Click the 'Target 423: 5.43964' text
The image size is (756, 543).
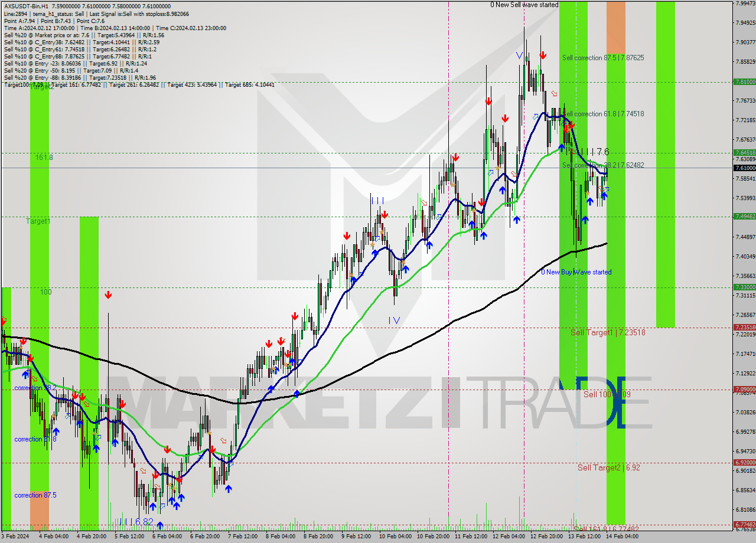pyautogui.click(x=192, y=85)
